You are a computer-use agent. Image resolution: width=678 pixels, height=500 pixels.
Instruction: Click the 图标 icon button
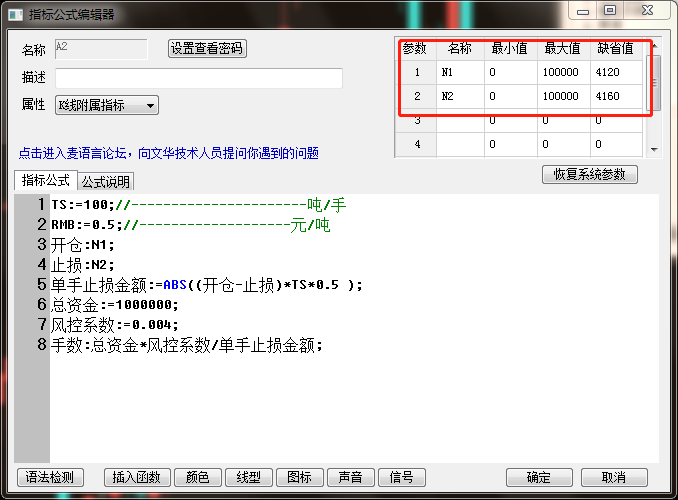pos(300,477)
